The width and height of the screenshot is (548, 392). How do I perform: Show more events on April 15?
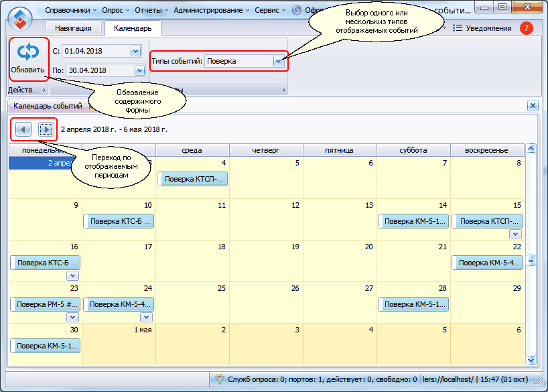pos(515,234)
